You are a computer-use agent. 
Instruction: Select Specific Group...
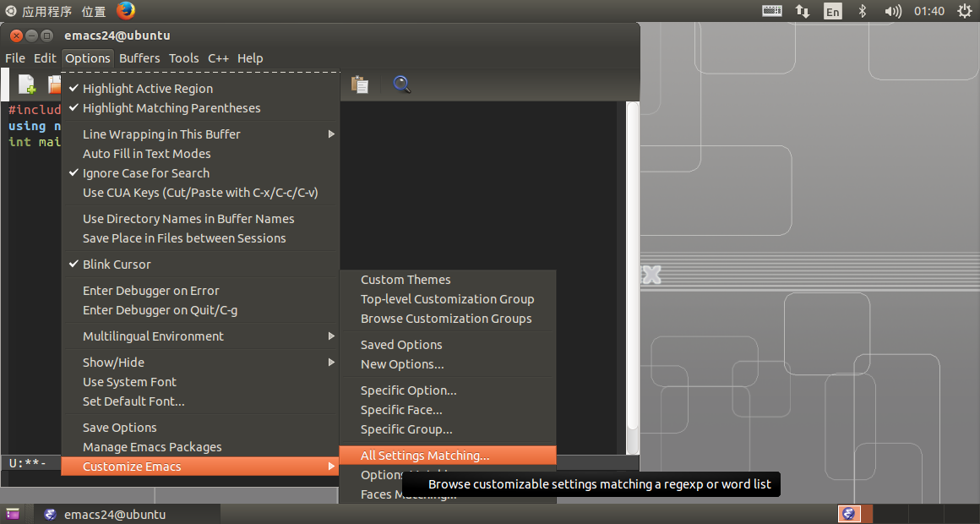[x=448, y=429]
